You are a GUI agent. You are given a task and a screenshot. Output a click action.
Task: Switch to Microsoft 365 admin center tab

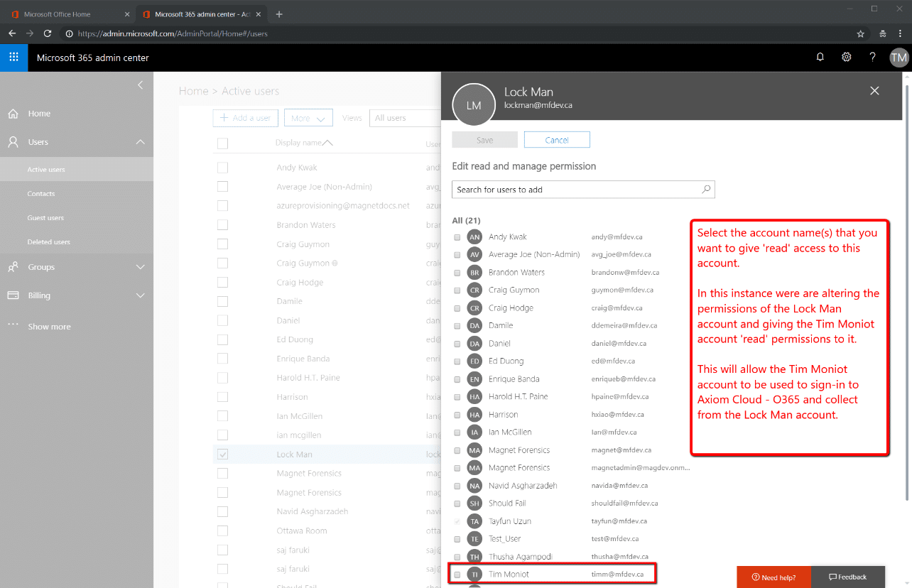click(x=200, y=14)
